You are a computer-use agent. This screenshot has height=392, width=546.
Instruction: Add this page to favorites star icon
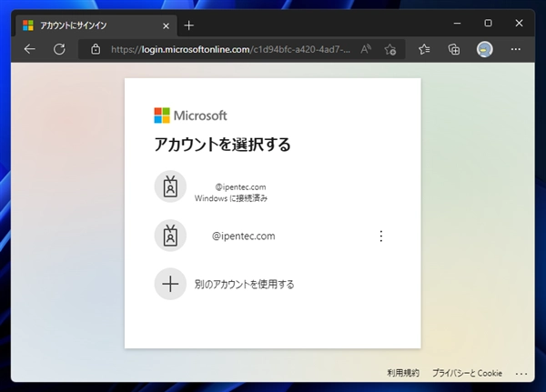390,49
